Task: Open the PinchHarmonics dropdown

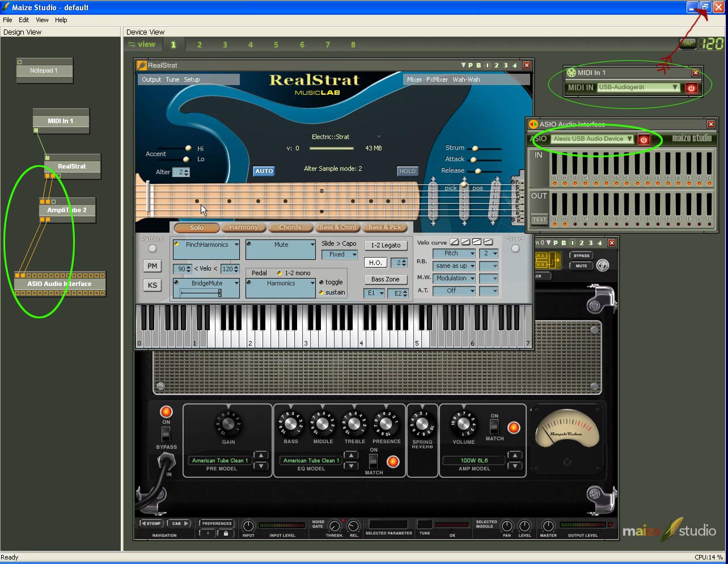Action: 206,250
